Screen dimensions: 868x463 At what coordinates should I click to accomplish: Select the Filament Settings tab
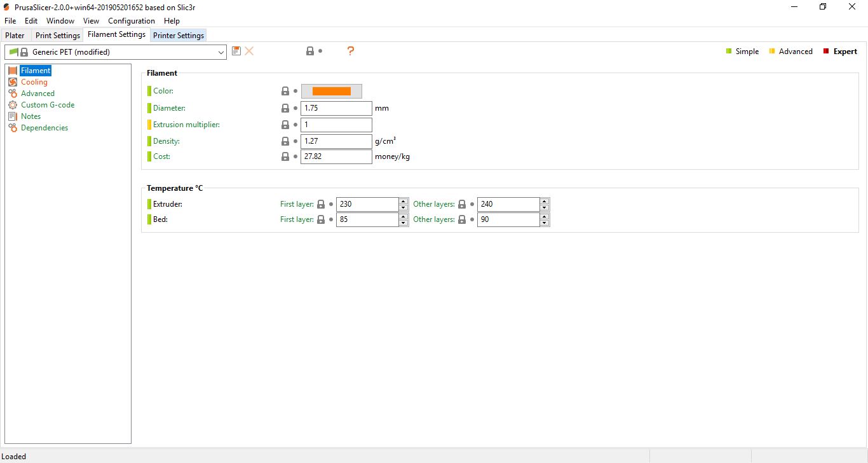(x=116, y=34)
